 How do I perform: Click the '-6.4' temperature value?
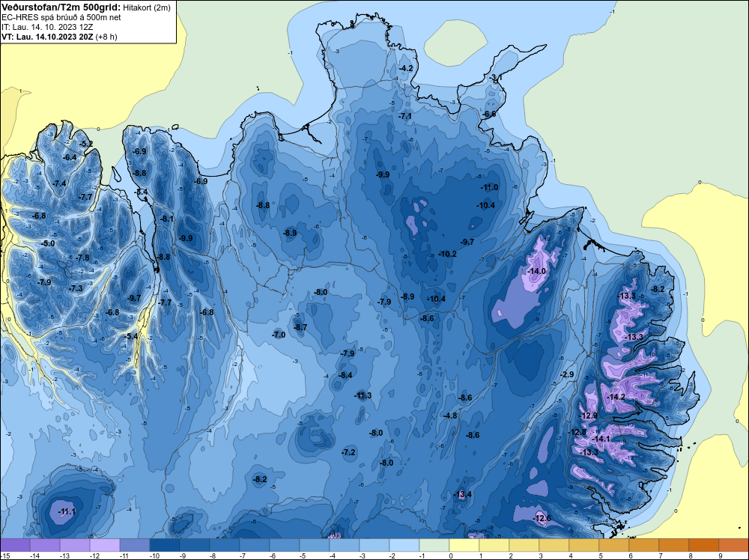[x=70, y=157]
